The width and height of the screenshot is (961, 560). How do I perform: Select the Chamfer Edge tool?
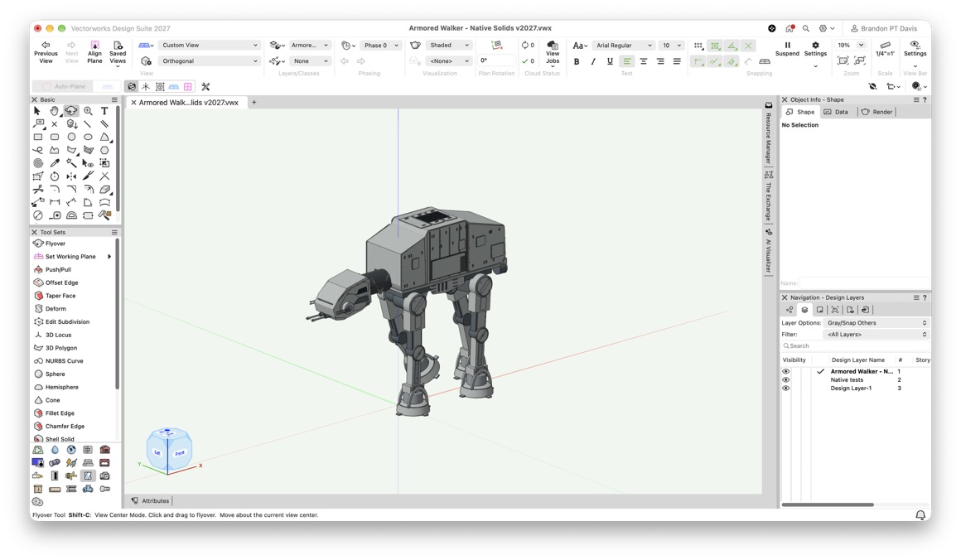pyautogui.click(x=65, y=427)
